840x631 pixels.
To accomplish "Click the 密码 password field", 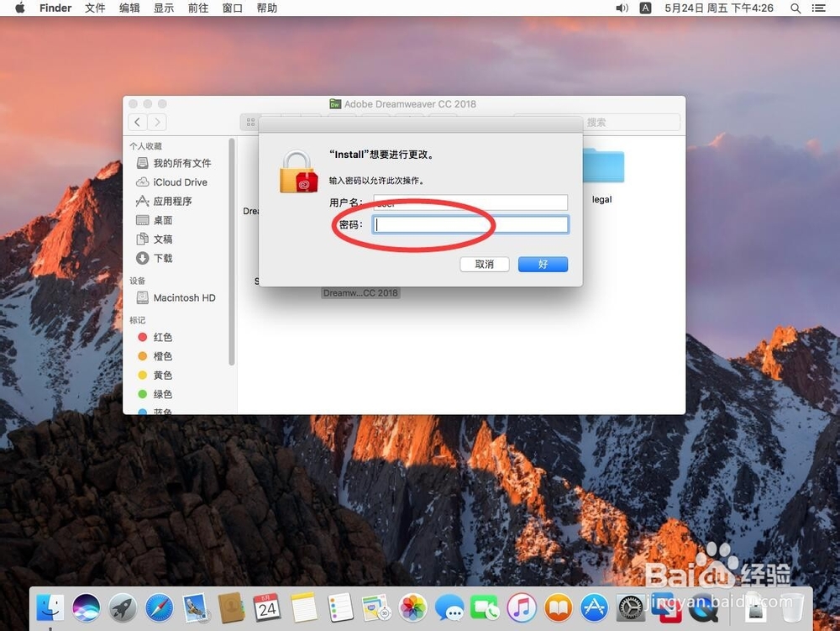I will coord(471,224).
